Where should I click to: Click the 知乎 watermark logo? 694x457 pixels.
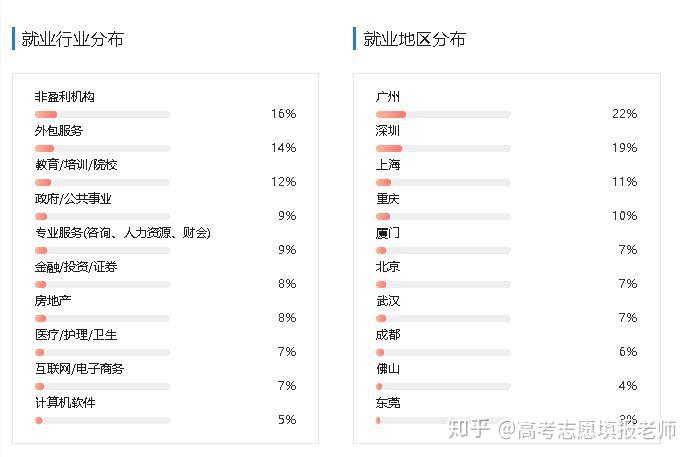click(x=468, y=430)
